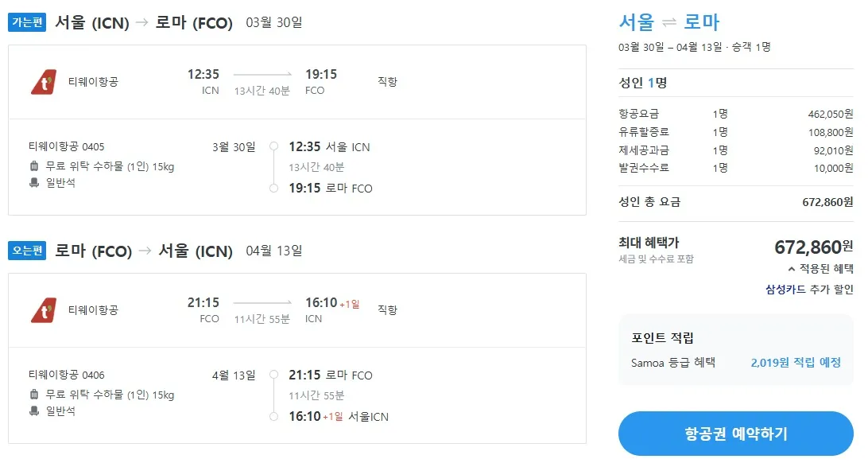868x463 pixels.
Task: Select the outbound 직항 flight summary row
Action: click(318, 82)
